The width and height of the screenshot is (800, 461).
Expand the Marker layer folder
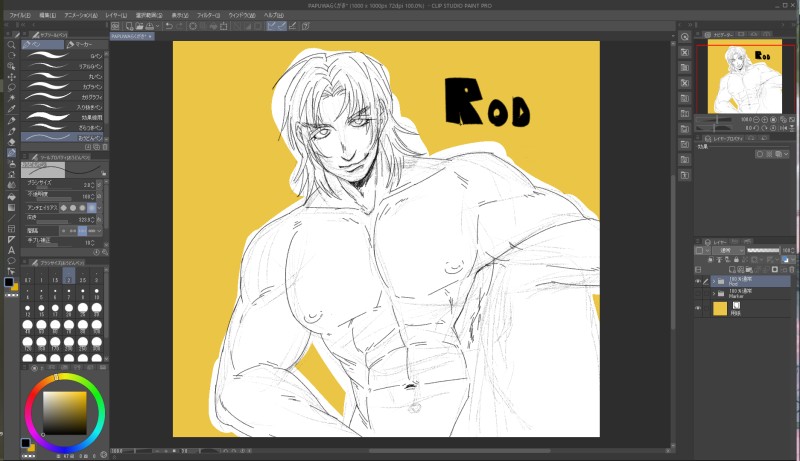[713, 294]
